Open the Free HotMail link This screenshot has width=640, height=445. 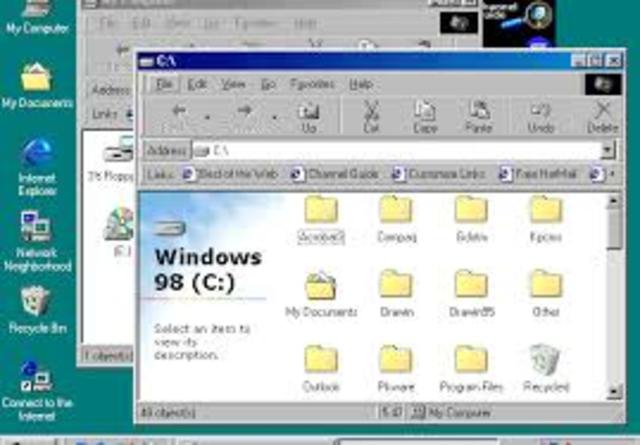pyautogui.click(x=538, y=174)
